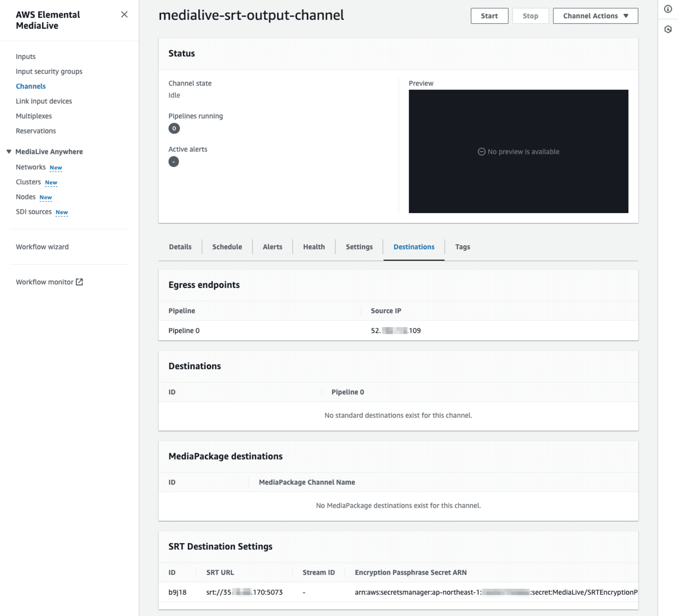Switch to the Details tab
This screenshot has width=678, height=616.
click(180, 247)
